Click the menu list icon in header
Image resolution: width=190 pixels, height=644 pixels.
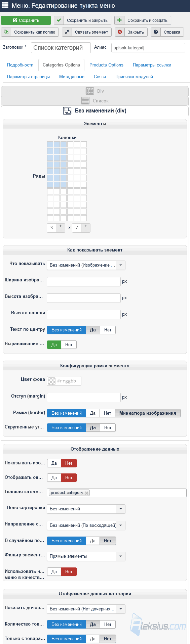[5, 5]
